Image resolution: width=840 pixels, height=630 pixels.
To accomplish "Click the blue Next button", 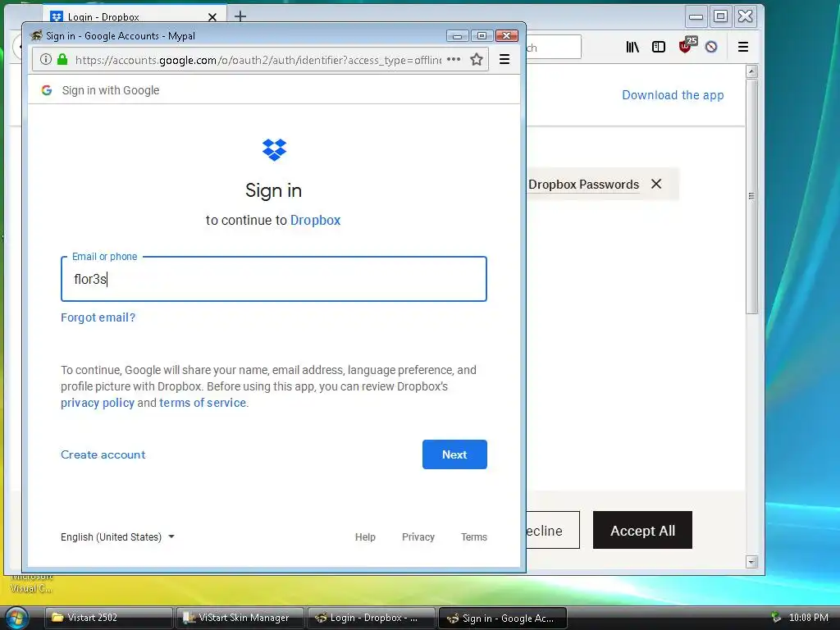I will 454,454.
